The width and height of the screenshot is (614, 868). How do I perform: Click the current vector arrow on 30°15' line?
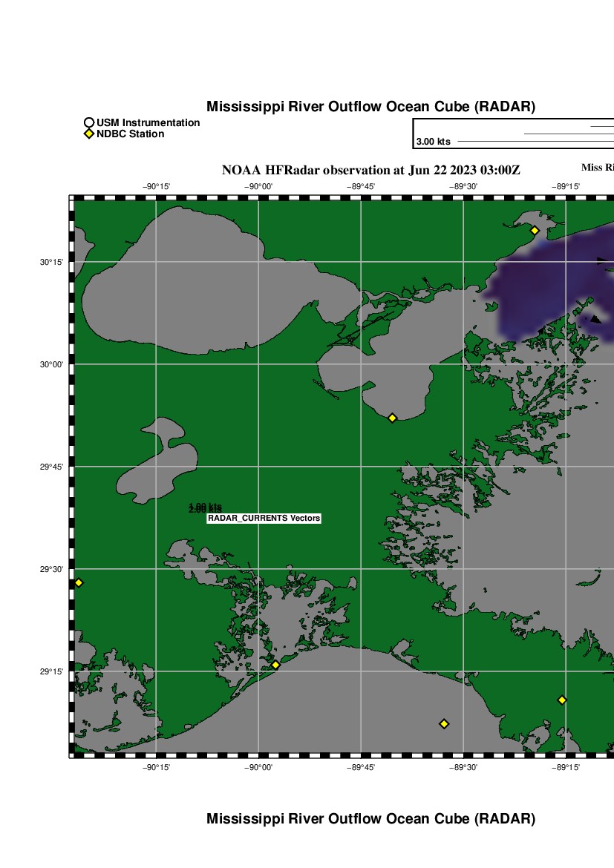pos(604,260)
